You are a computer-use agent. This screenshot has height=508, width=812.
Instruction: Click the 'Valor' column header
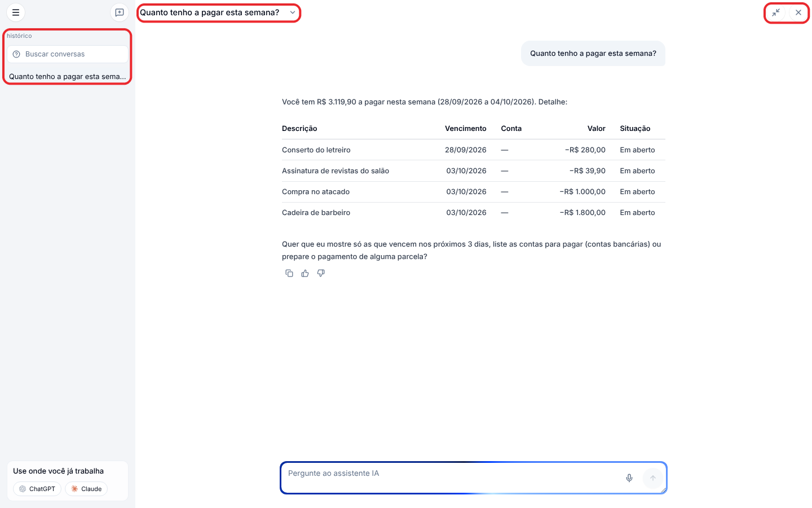(596, 129)
